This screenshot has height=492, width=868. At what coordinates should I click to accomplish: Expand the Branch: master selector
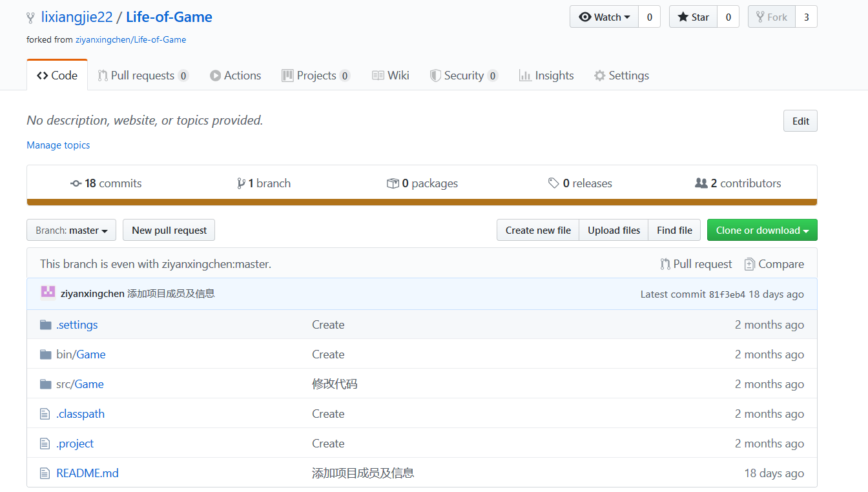click(71, 231)
